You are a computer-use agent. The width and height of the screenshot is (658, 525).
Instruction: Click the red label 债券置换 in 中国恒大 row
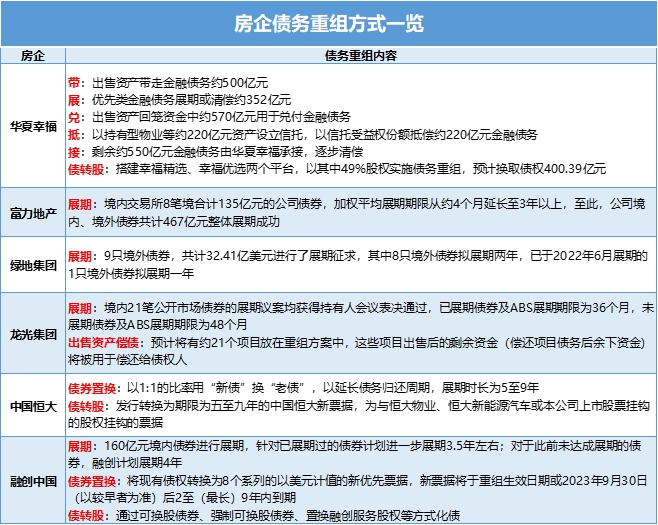coord(91,388)
